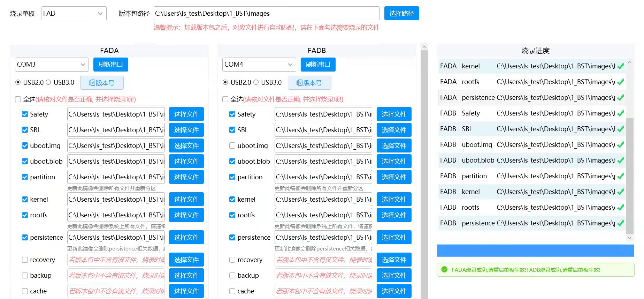Click FADA 版本号 button
This screenshot has width=644, height=299.
pyautogui.click(x=102, y=83)
